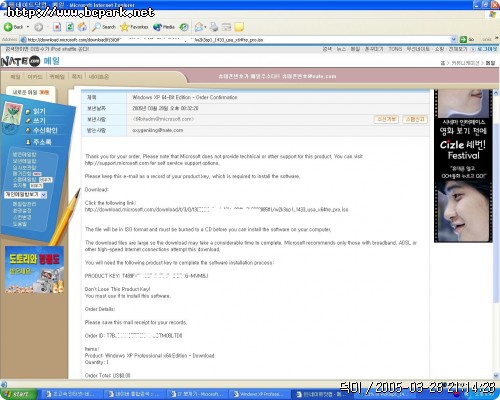This screenshot has height=400, width=500.
Task: Click the Mail envelope toolbar icon
Action: (x=199, y=27)
